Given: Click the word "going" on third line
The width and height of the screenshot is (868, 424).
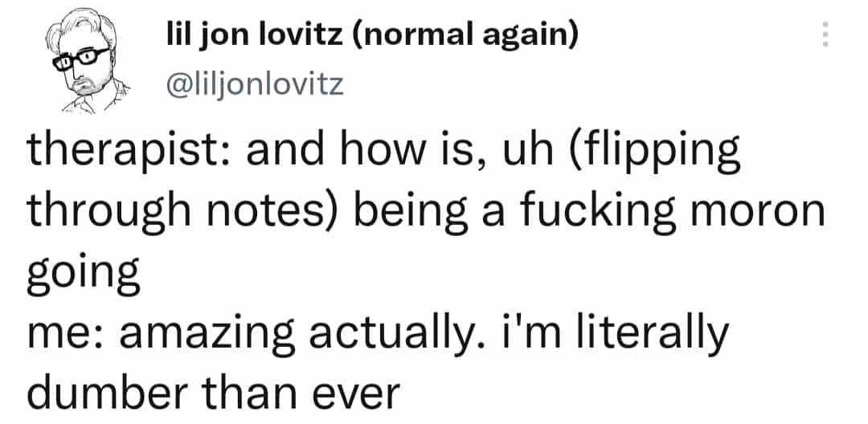Looking at the screenshot, I should tap(84, 273).
